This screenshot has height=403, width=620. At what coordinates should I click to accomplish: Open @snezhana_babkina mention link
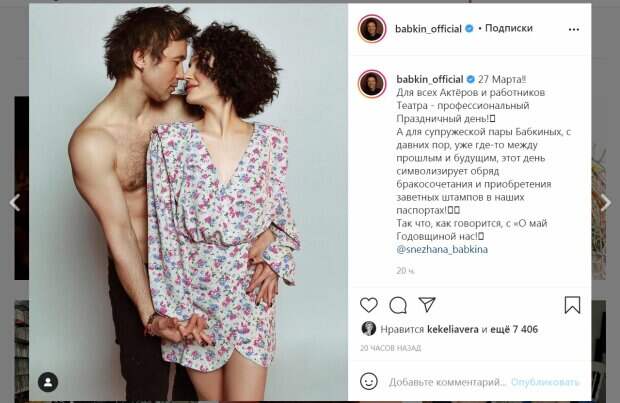click(x=442, y=250)
